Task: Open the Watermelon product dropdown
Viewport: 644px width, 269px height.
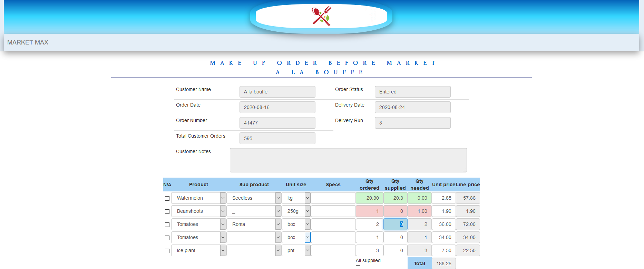Action: coord(198,198)
